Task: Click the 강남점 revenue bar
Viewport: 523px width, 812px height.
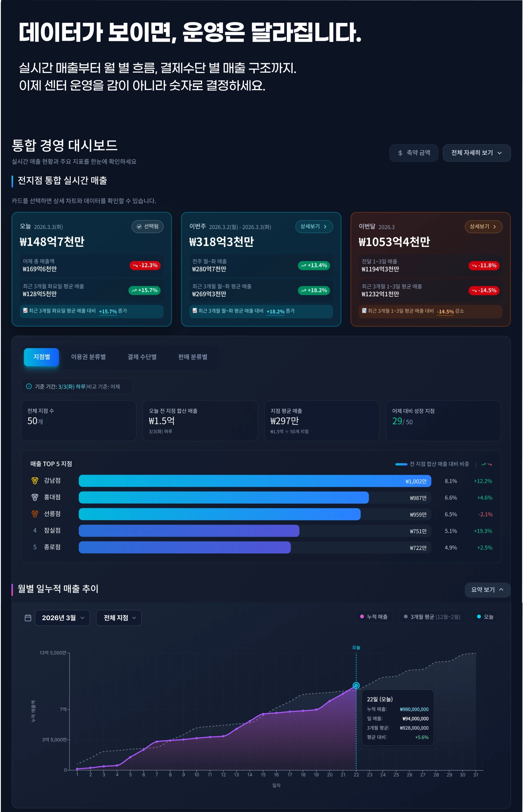Action: coord(255,481)
